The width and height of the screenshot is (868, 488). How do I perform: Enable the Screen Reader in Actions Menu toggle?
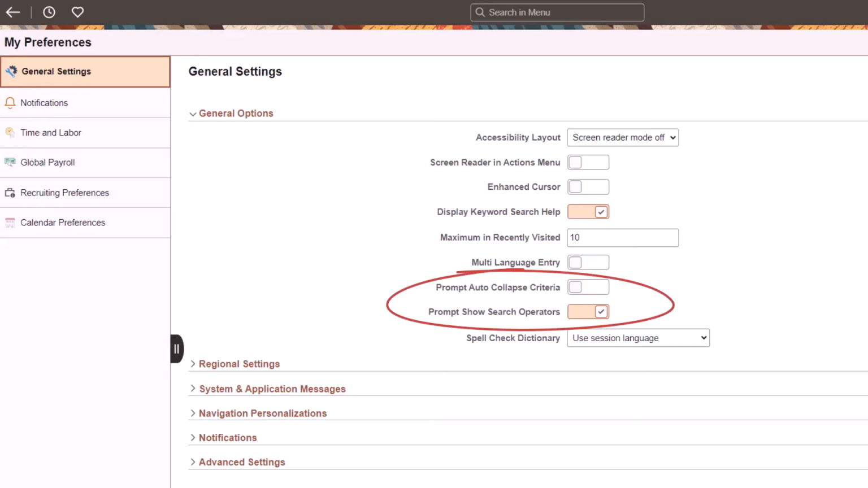click(x=588, y=162)
